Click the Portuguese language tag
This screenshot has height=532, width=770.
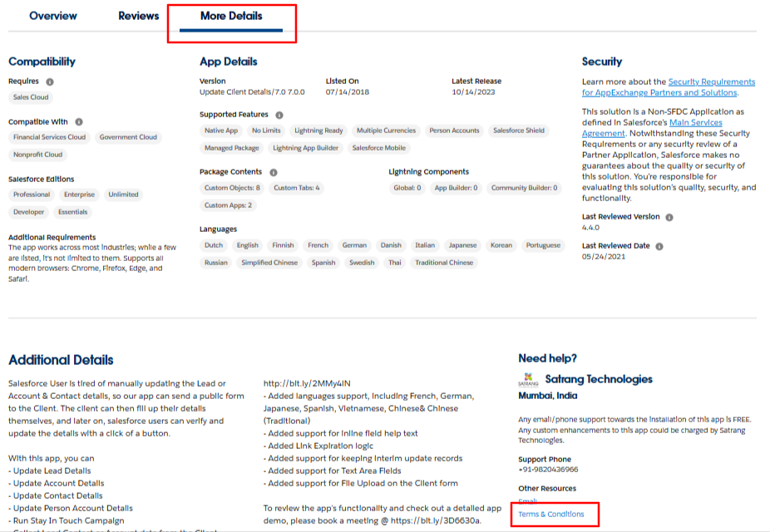(543, 245)
